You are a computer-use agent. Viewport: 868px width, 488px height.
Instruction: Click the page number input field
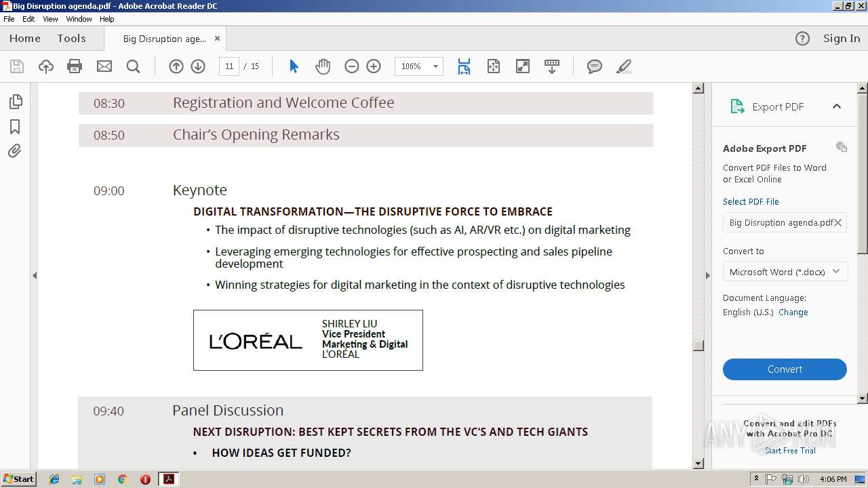click(x=229, y=66)
